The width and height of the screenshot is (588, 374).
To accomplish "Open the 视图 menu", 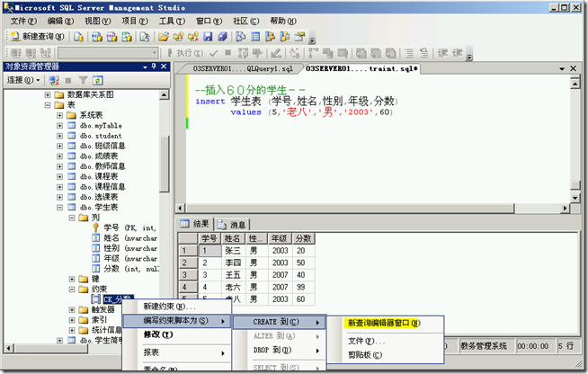I will pos(97,21).
